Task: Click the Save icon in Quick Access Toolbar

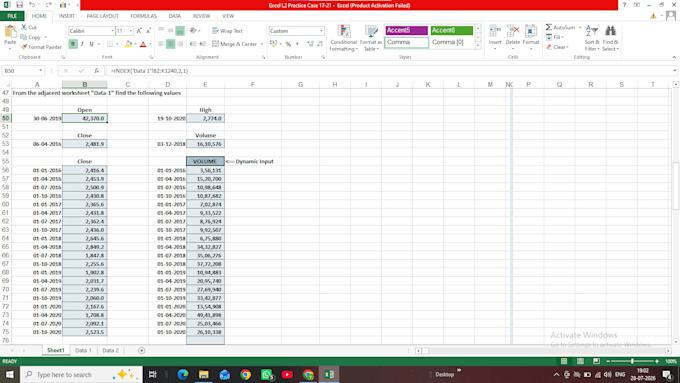Action: [20, 5]
